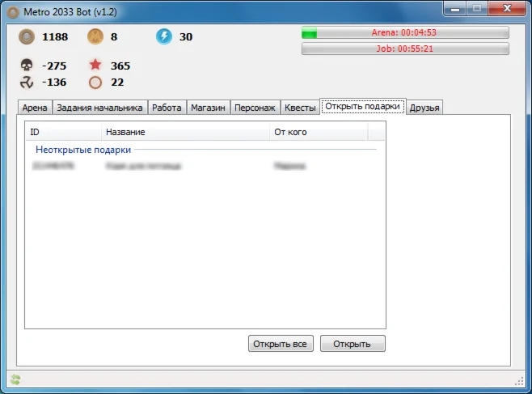Switch to the Квесты tab
Screen dimensions: 532x394
tap(300, 108)
